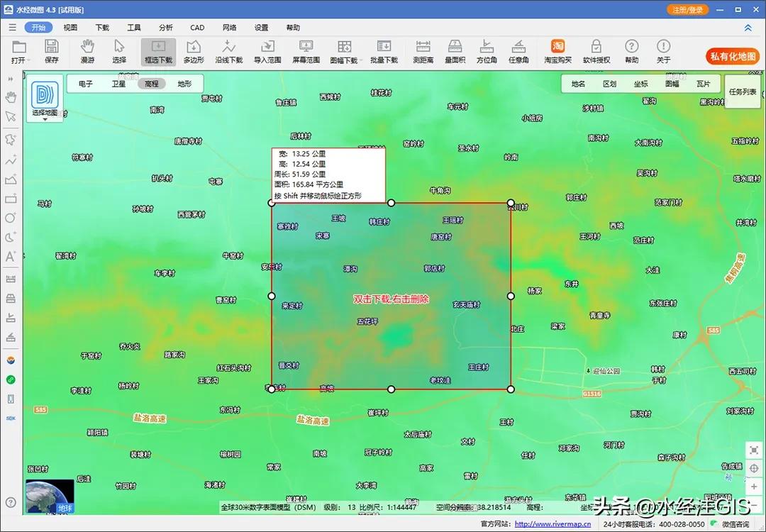
Task: Toggle 瓦片 tile overlay
Action: click(704, 84)
